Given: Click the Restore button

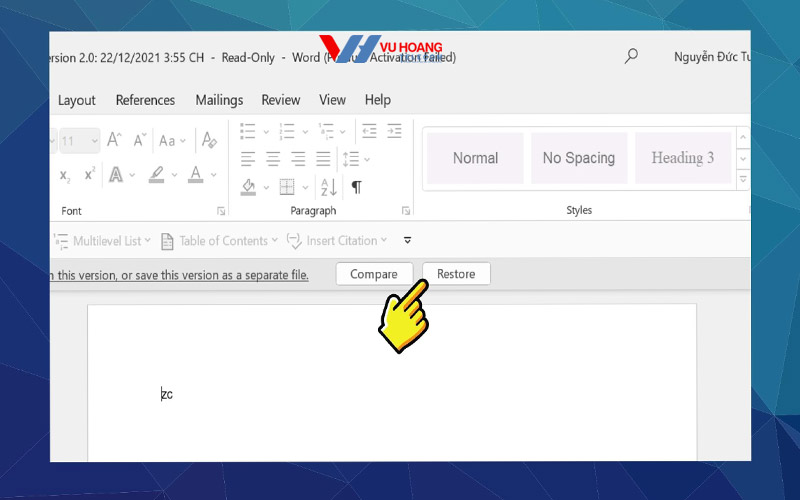Looking at the screenshot, I should coord(456,274).
